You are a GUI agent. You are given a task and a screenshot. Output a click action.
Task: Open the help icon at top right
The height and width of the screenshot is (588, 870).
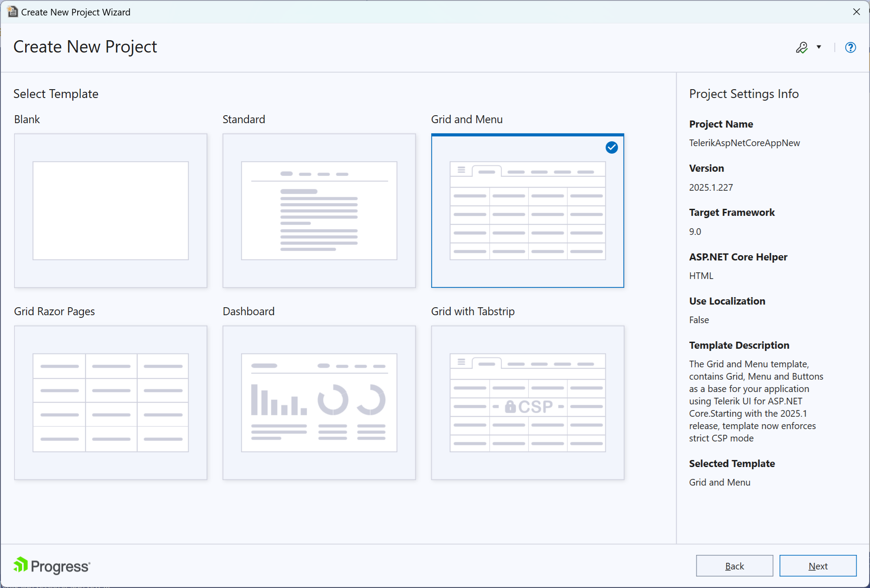tap(850, 47)
